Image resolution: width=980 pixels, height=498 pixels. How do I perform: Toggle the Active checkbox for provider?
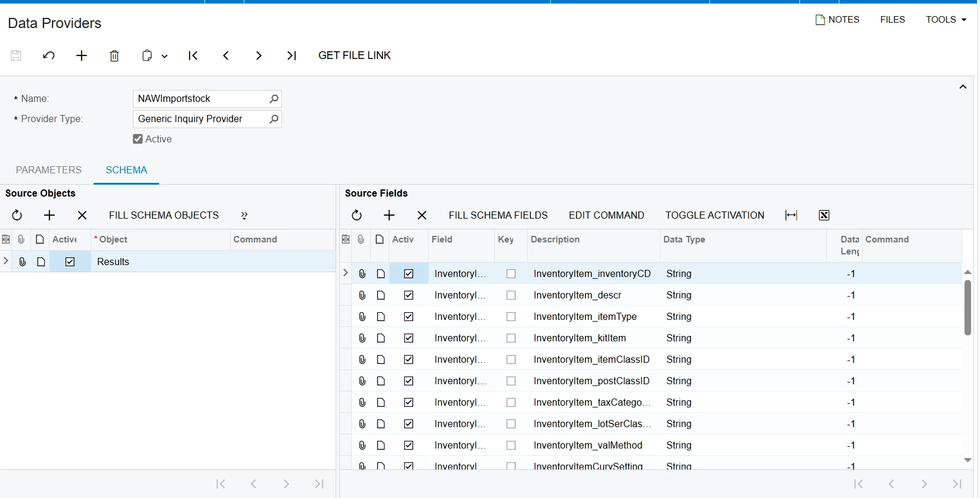[138, 139]
